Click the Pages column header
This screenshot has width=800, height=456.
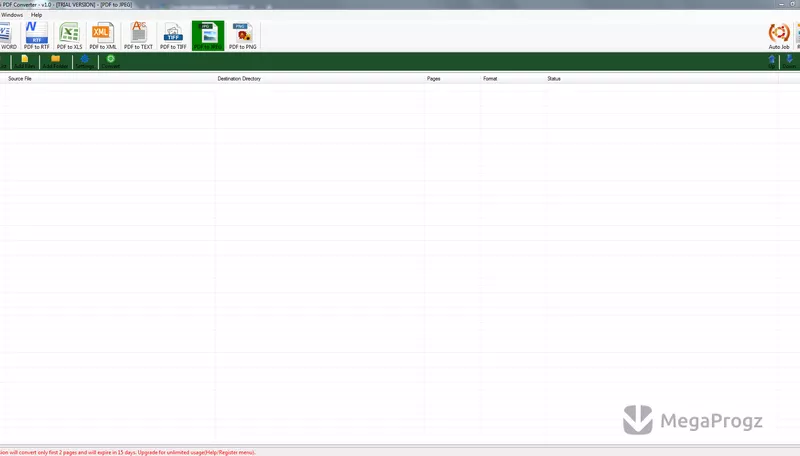coord(452,79)
